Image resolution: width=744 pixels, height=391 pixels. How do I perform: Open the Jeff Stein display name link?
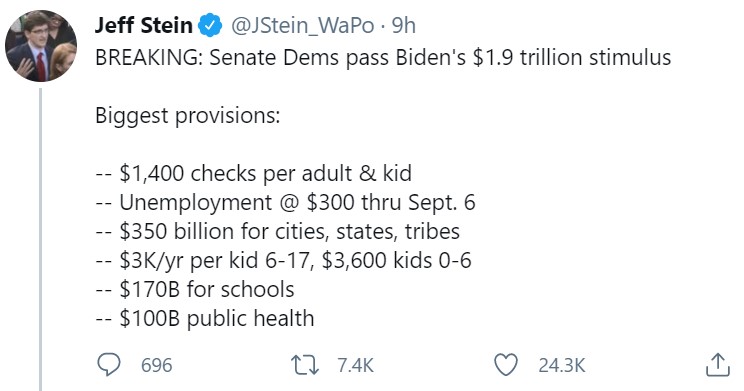(x=143, y=25)
